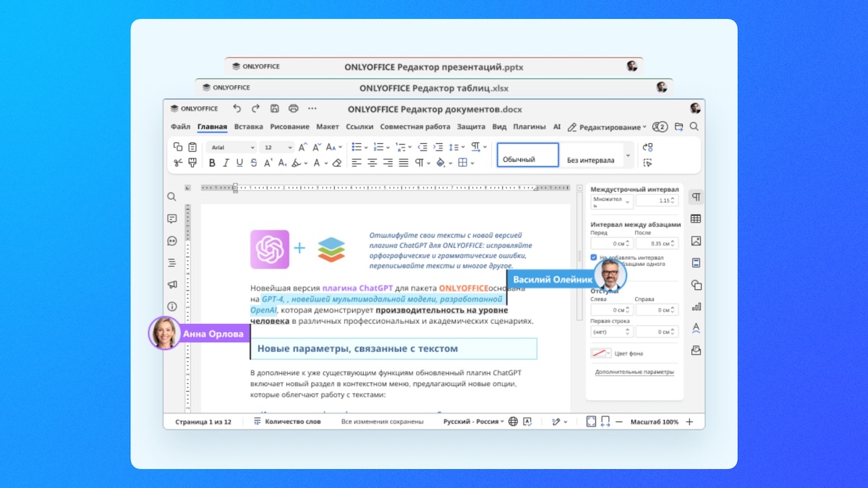Toggle Superscript formatting
The image size is (868, 488).
[x=267, y=163]
